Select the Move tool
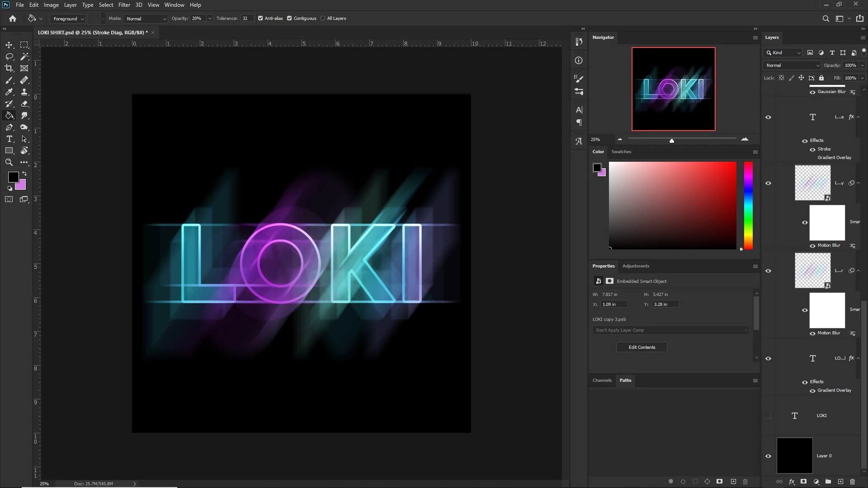Viewport: 868px width, 488px height. pyautogui.click(x=9, y=45)
